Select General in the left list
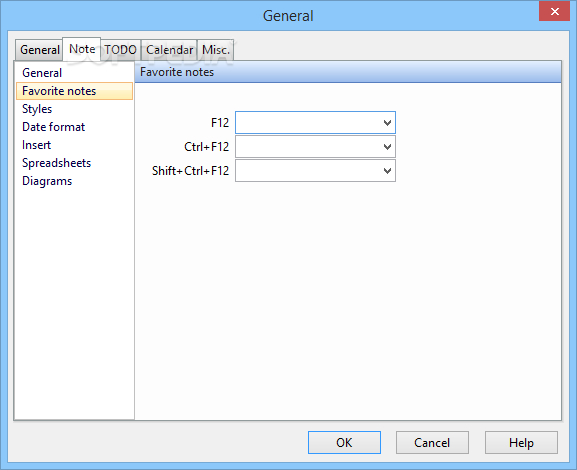577x470 pixels. coord(74,73)
